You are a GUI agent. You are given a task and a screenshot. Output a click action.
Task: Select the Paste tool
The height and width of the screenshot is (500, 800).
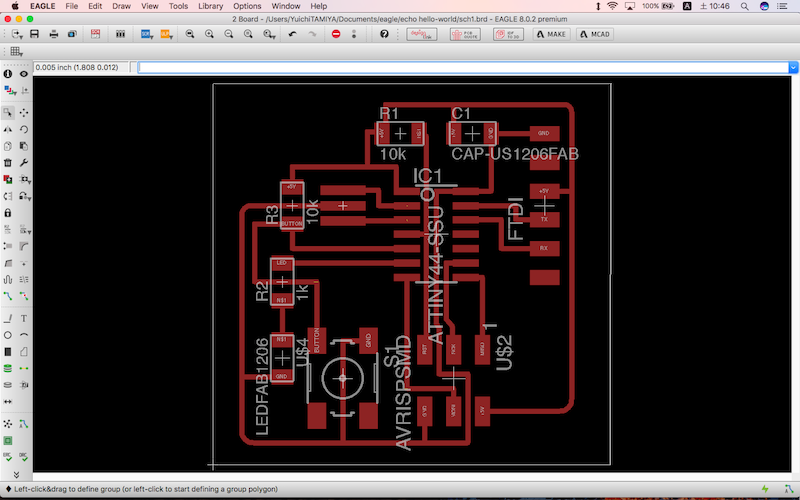pos(23,146)
